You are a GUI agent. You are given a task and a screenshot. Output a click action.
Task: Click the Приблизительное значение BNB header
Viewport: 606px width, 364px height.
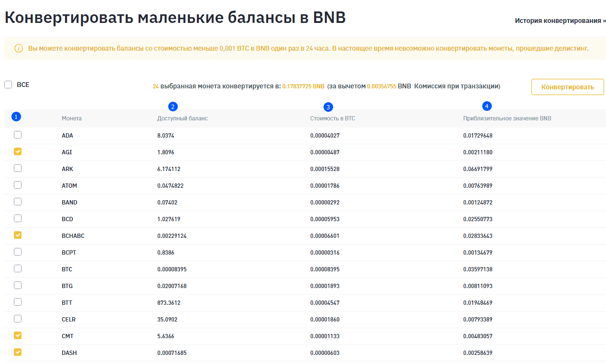tap(507, 118)
